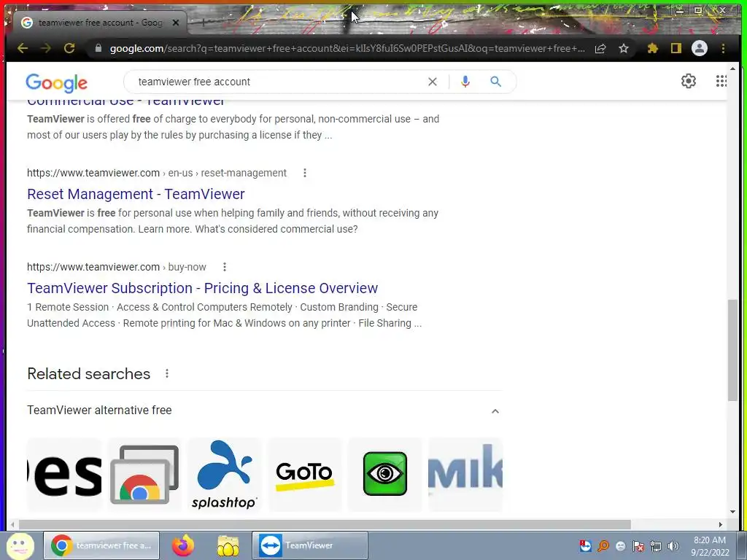Reload the page with the refresh icon
This screenshot has height=560, width=747.
click(69, 48)
